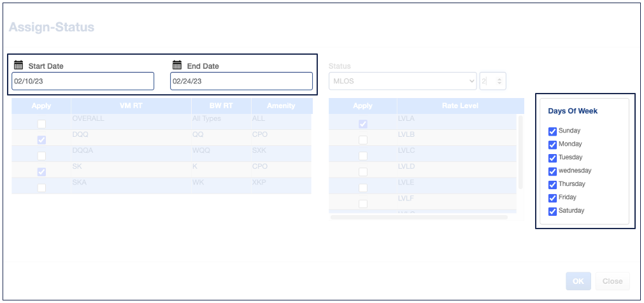The height and width of the screenshot is (303, 644).
Task: Click the Close button
Action: (x=612, y=281)
